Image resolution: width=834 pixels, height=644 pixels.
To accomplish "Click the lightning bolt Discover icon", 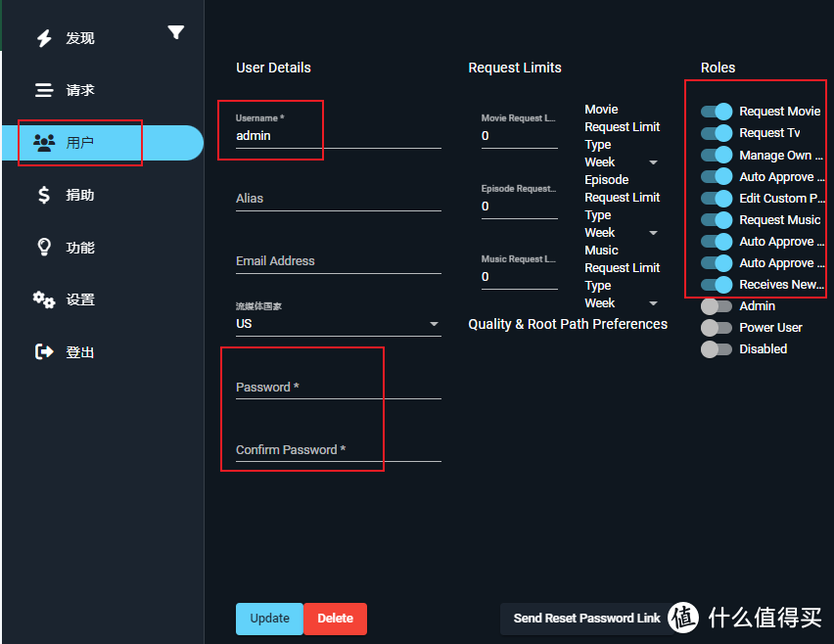I will tap(44, 38).
